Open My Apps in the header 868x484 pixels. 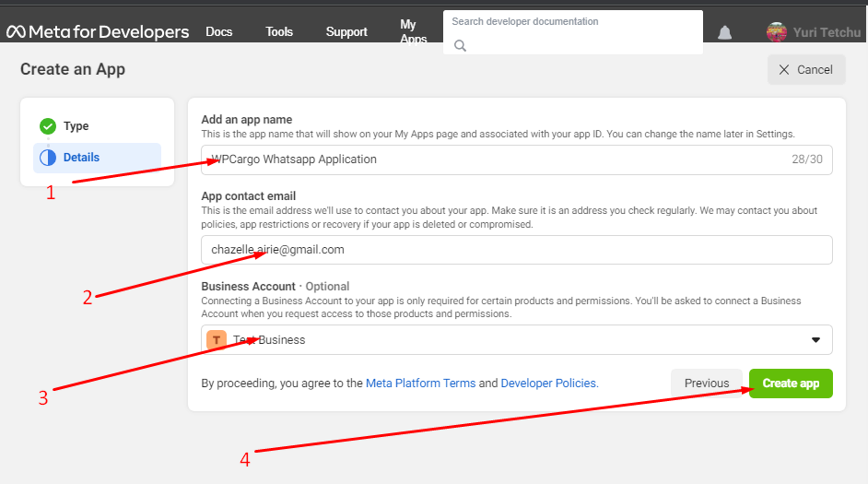click(x=413, y=32)
